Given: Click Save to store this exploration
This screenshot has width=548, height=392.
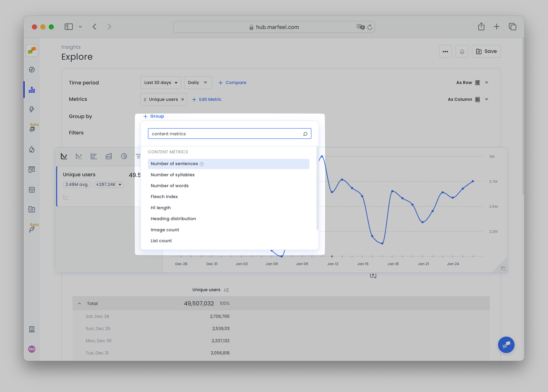Looking at the screenshot, I should (486, 51).
